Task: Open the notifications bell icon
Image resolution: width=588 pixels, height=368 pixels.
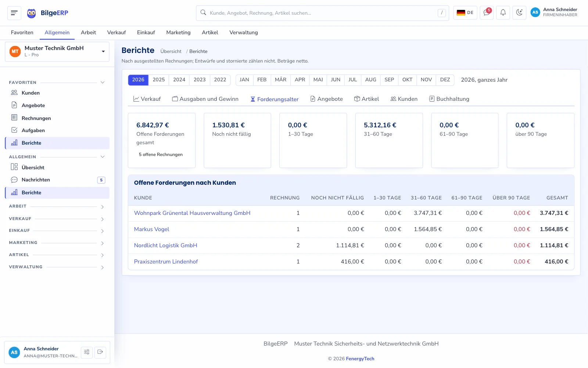Action: [503, 13]
